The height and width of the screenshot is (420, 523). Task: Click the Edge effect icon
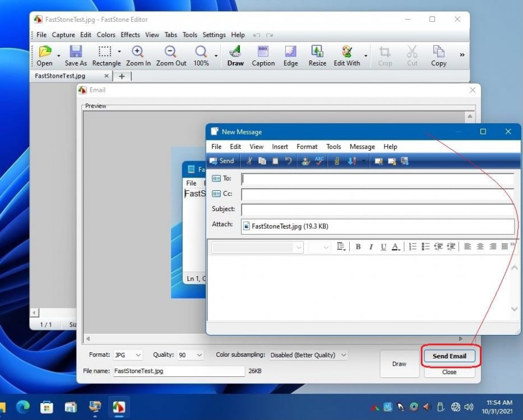point(290,55)
